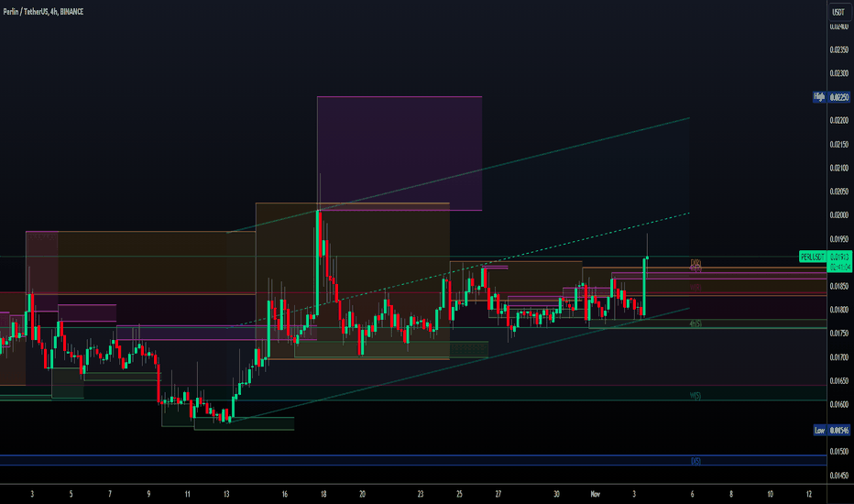
Task: Select date 13 on time axis
Action: coord(226,494)
